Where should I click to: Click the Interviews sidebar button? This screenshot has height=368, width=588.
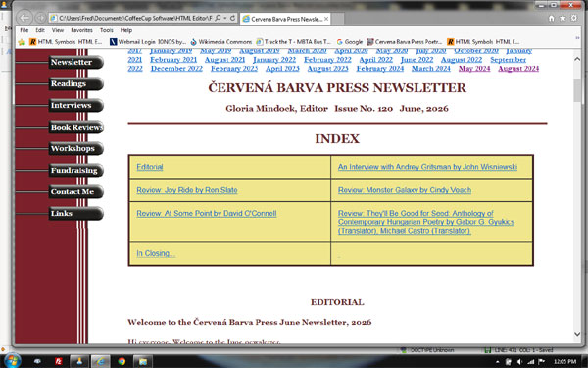(75, 106)
